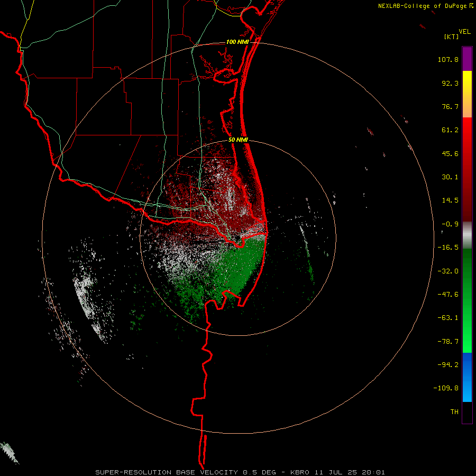Click the blue segment of the color bar
The image size is (476, 476).
(467, 377)
